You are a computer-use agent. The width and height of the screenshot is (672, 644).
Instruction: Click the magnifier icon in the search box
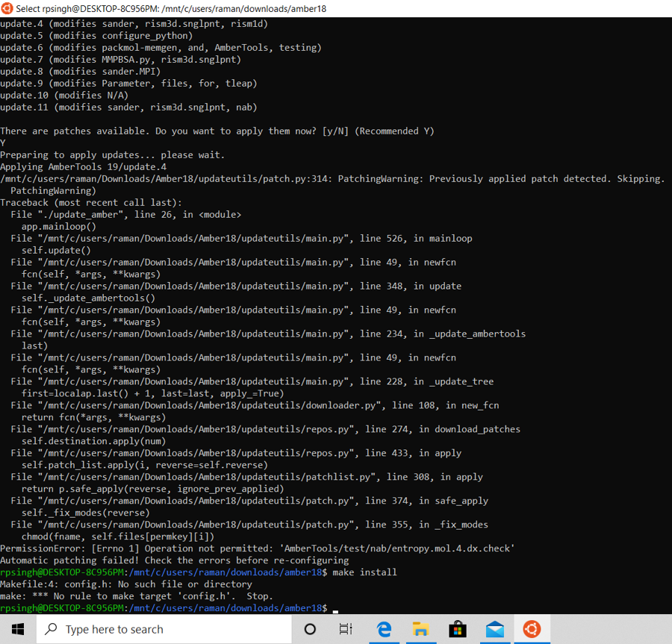[x=52, y=629]
